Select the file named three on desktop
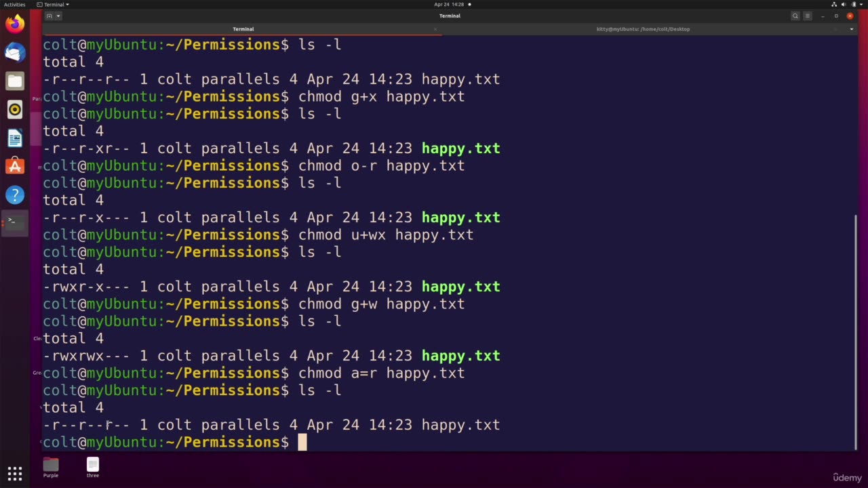Screen dimensions: 868x488 (93, 468)
